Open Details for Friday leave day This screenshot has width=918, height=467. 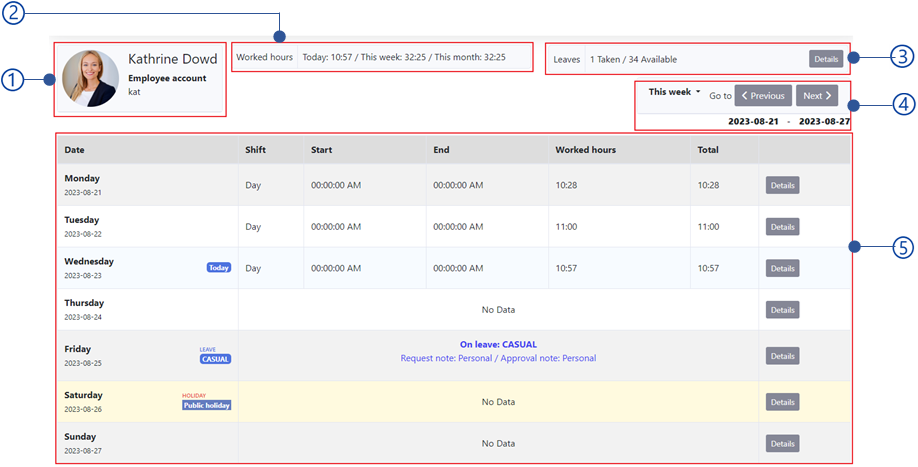pos(782,356)
